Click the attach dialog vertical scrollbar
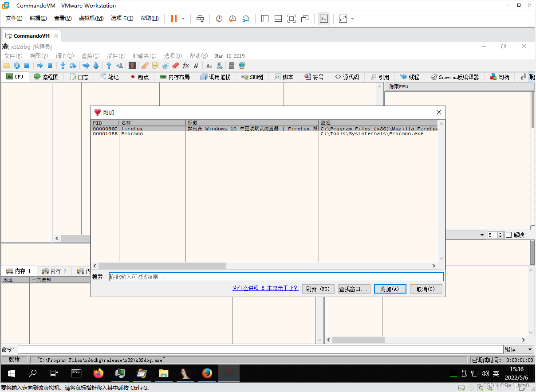Viewport: 536px width, 392px height. (x=441, y=191)
